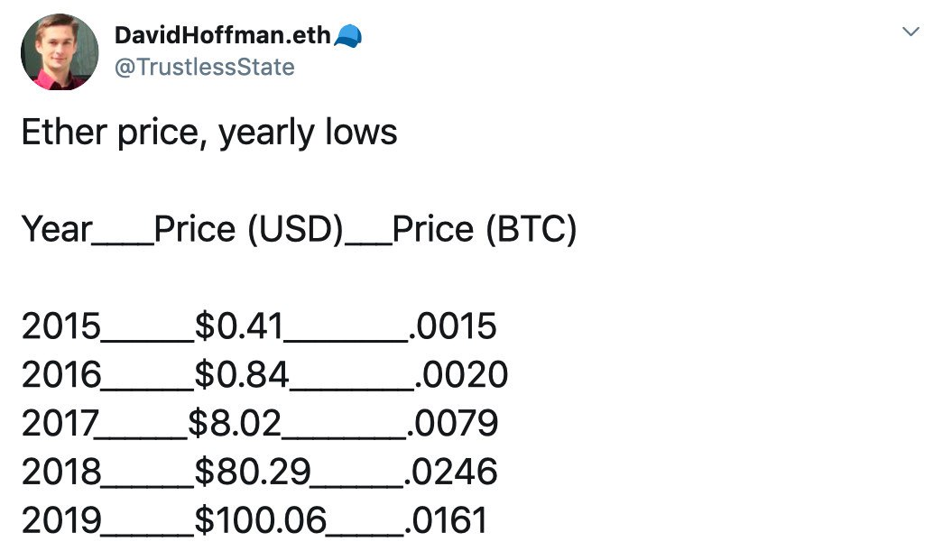Click the $80.29 price for 2018
The height and width of the screenshot is (560, 943).
tap(253, 472)
